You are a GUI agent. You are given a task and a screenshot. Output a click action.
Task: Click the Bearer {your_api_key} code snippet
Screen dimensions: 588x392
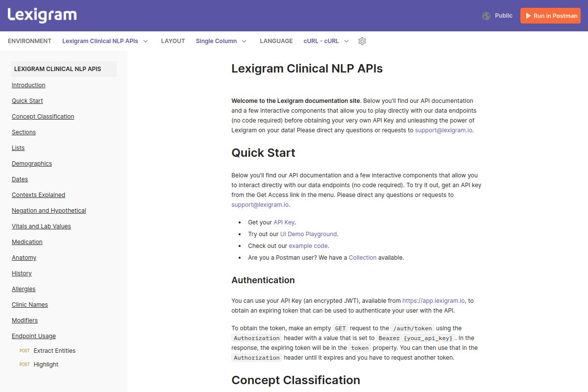pyautogui.click(x=416, y=338)
